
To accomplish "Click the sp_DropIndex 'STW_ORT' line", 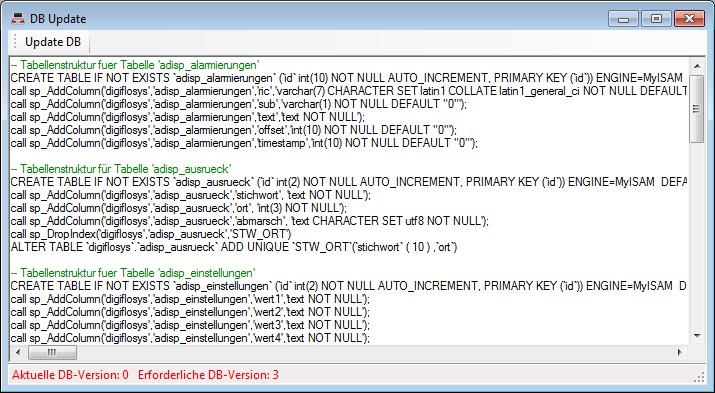I will [151, 234].
